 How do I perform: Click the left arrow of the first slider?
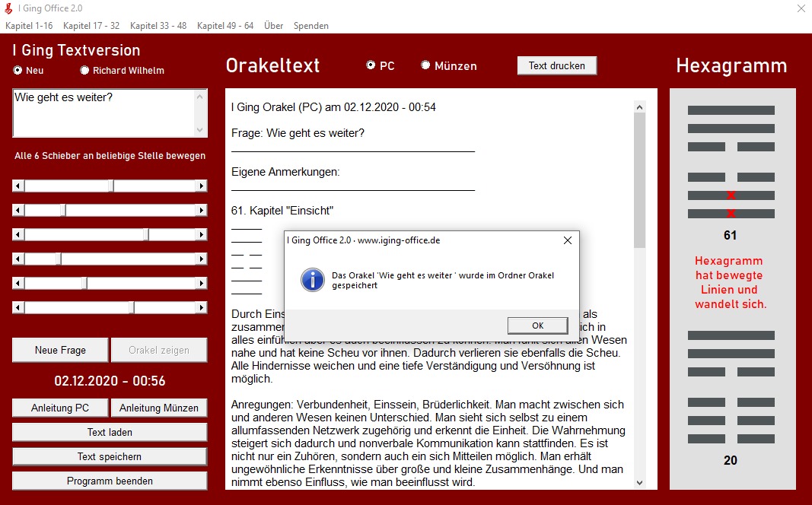pos(18,186)
